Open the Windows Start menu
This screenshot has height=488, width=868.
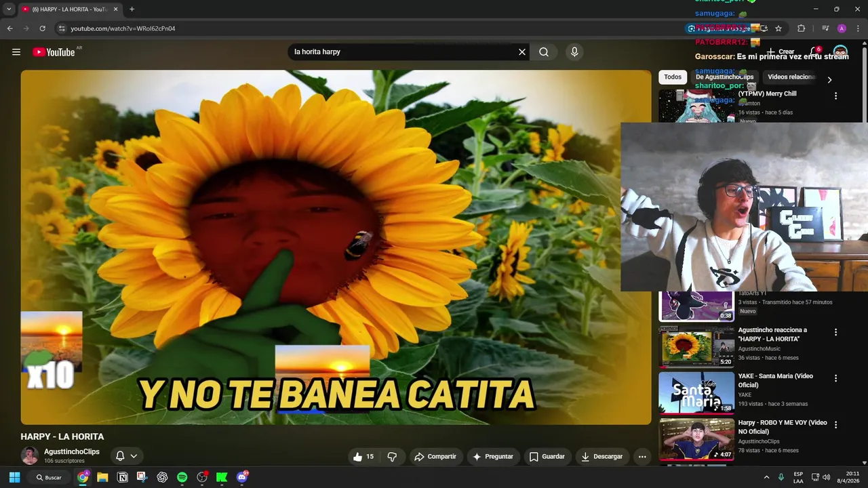(14, 477)
